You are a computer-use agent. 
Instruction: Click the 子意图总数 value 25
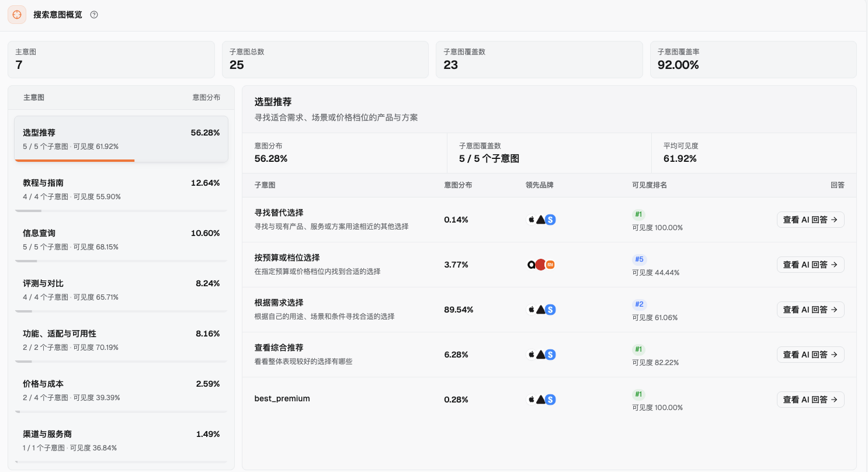point(237,65)
